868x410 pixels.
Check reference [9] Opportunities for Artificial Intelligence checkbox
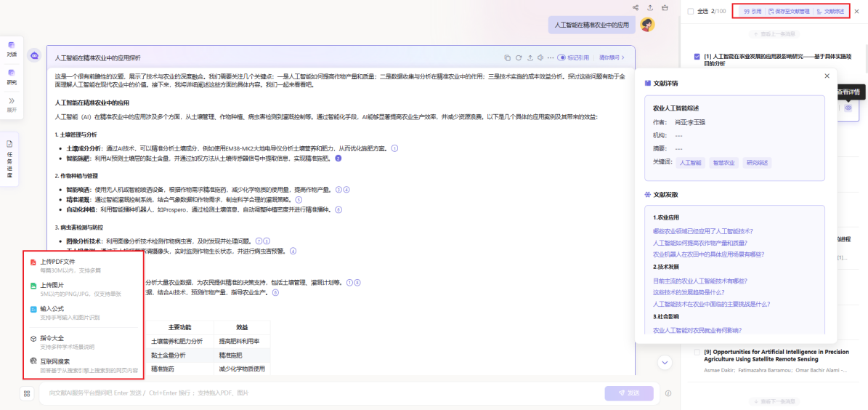point(697,352)
